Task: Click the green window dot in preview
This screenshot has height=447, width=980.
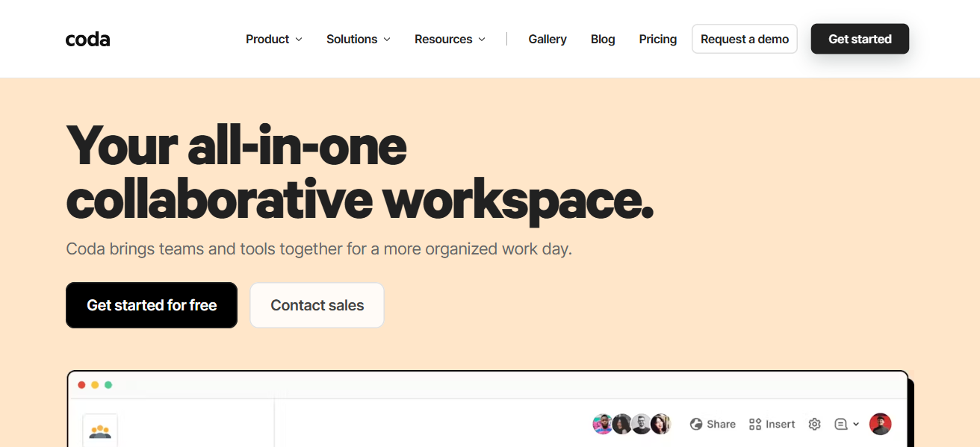Action: 108,385
